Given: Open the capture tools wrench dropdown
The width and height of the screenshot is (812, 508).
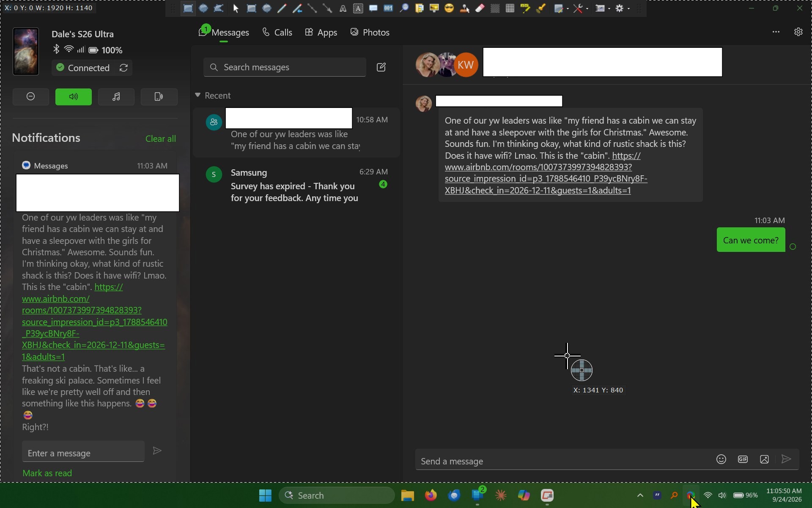Looking at the screenshot, I should point(581,8).
